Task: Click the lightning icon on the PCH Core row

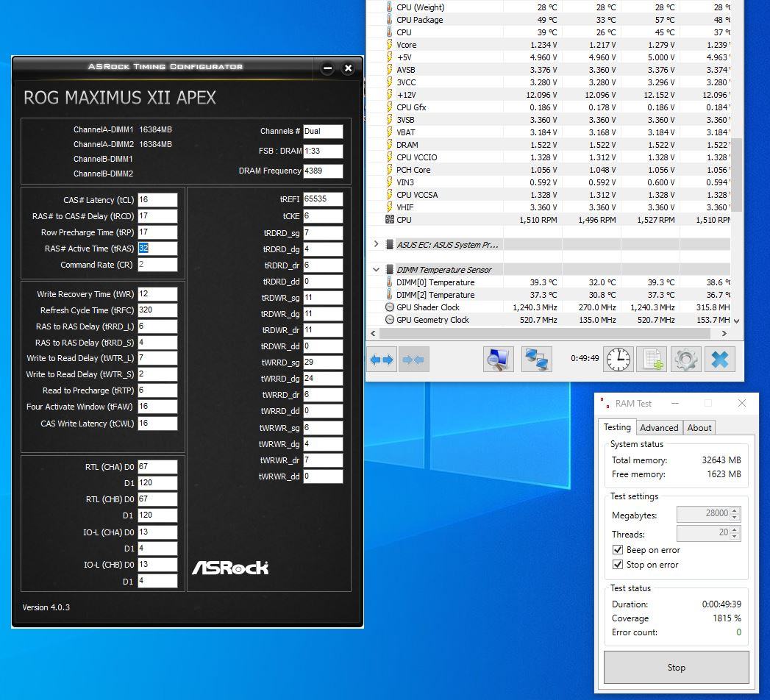Action: (390, 170)
